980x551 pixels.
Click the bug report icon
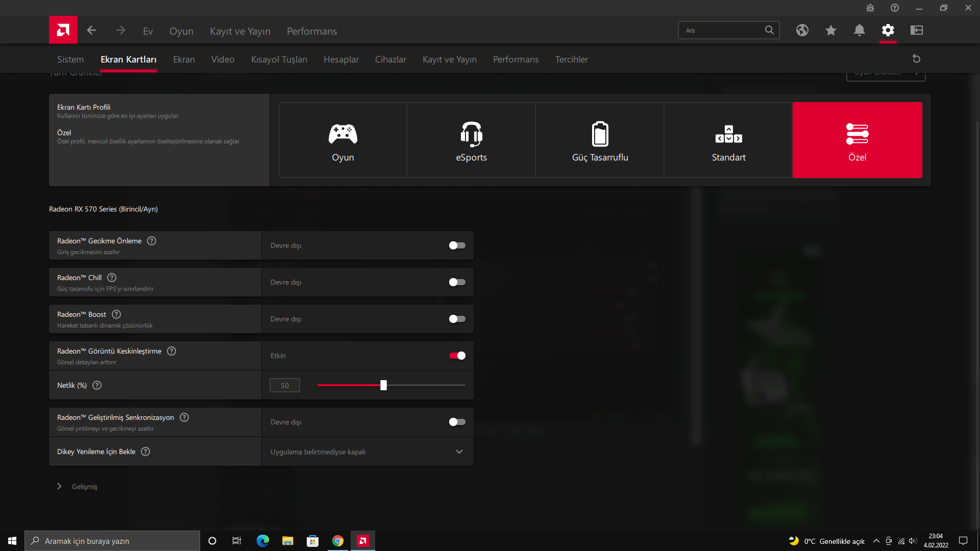[870, 8]
